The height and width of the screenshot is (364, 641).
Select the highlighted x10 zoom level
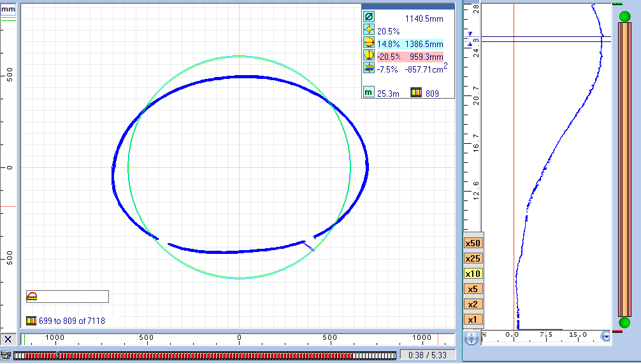pyautogui.click(x=473, y=274)
